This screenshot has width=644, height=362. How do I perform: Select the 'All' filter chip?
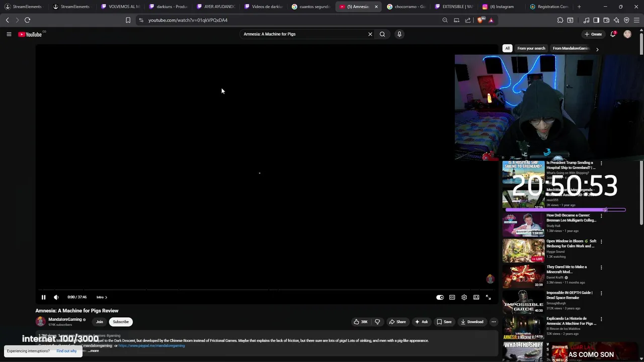(x=507, y=48)
